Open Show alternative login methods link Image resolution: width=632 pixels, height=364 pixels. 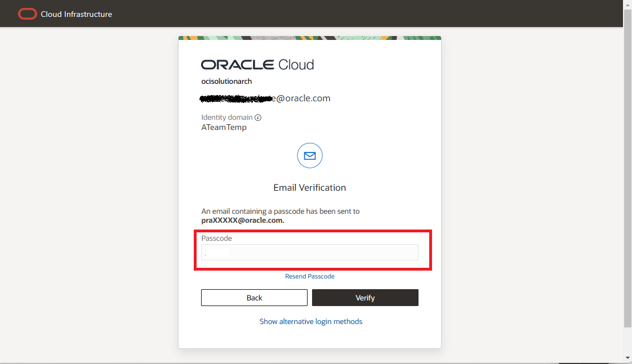[311, 321]
